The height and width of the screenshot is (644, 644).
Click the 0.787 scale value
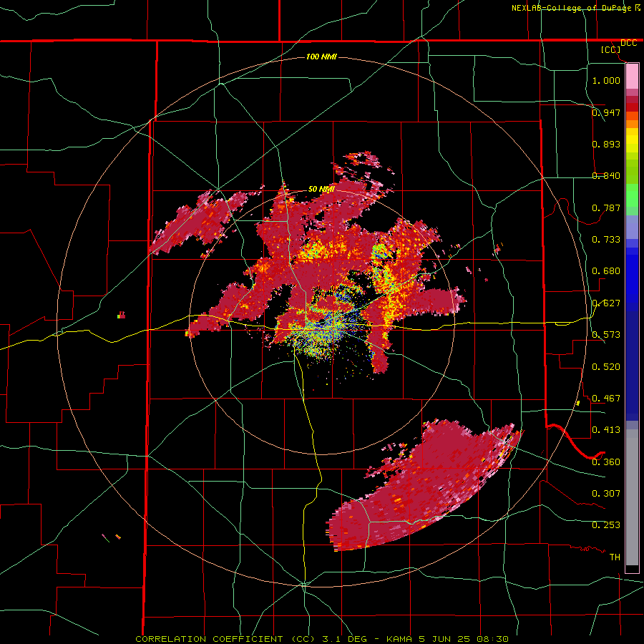[606, 208]
